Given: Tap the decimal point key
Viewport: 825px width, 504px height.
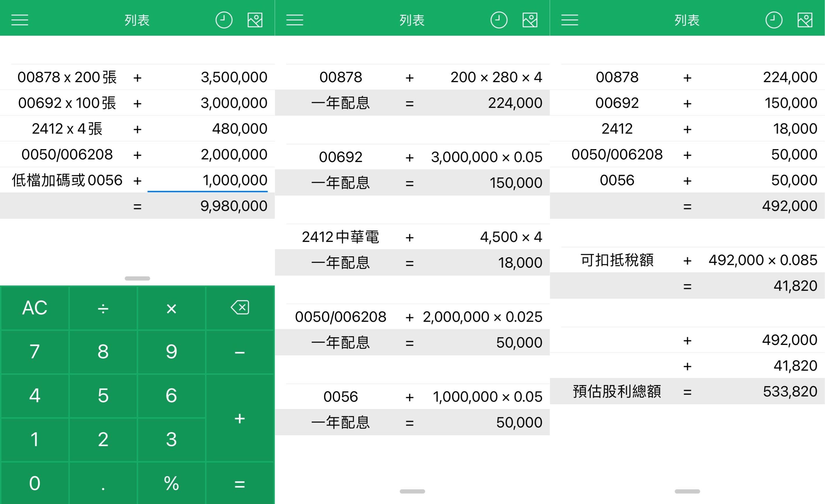Looking at the screenshot, I should pos(103,483).
